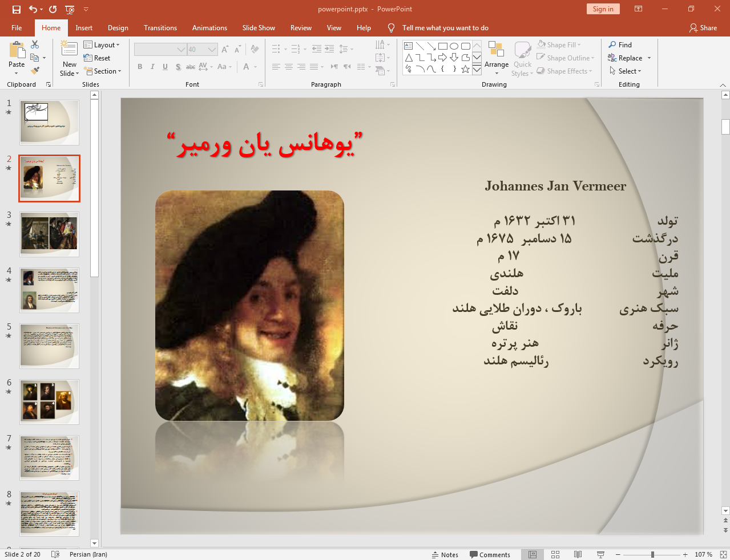Click the New Slide icon
730x560 pixels.
[x=69, y=50]
